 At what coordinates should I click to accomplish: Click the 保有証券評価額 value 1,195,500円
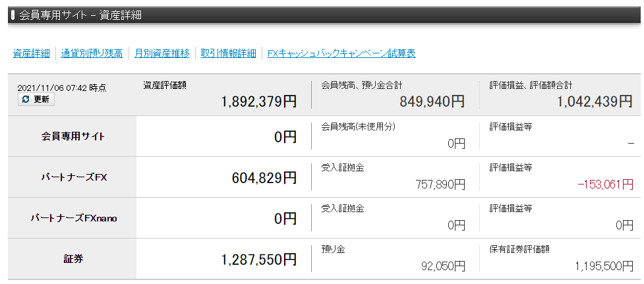(x=604, y=266)
